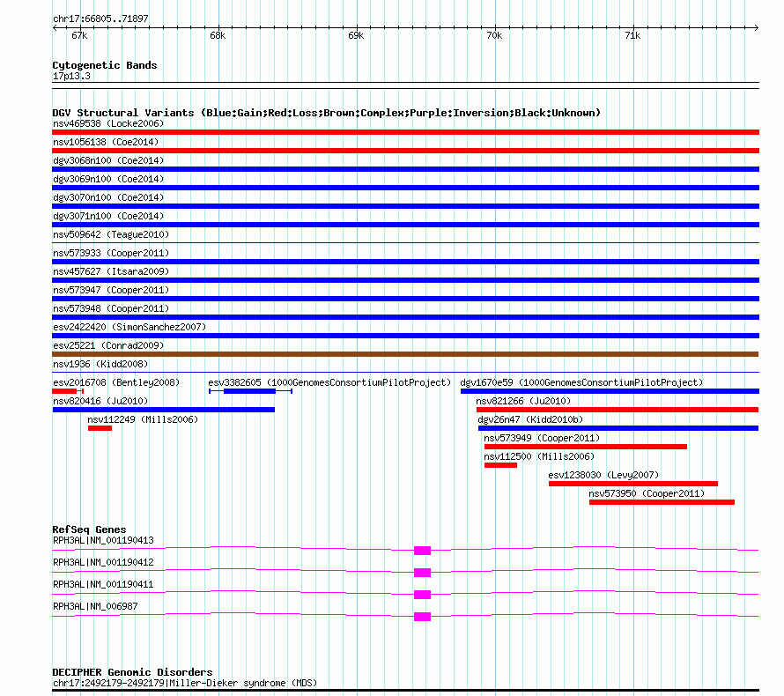The width and height of the screenshot is (784, 696).
Task: Select nsv821266 (Ju2010) variant label
Action: (523, 401)
